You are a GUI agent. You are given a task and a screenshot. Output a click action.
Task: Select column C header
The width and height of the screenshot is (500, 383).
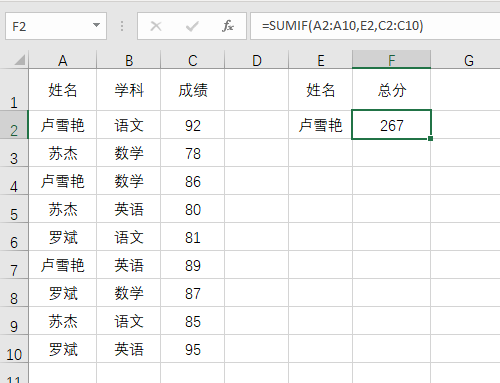pos(193,60)
